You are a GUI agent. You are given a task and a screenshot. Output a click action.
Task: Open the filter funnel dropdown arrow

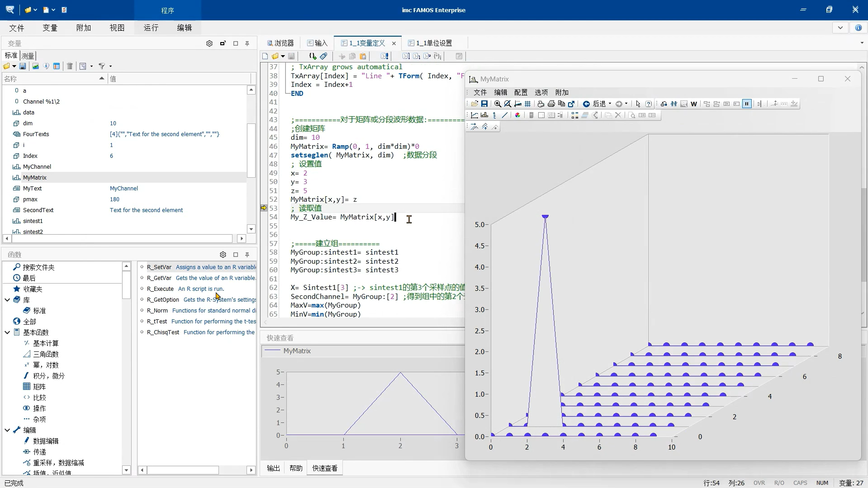pyautogui.click(x=110, y=66)
